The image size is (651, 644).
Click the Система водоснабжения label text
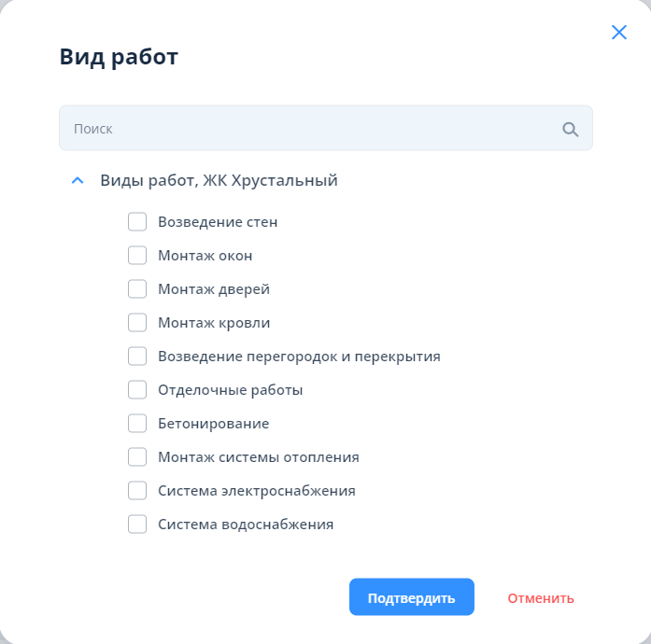[246, 525]
